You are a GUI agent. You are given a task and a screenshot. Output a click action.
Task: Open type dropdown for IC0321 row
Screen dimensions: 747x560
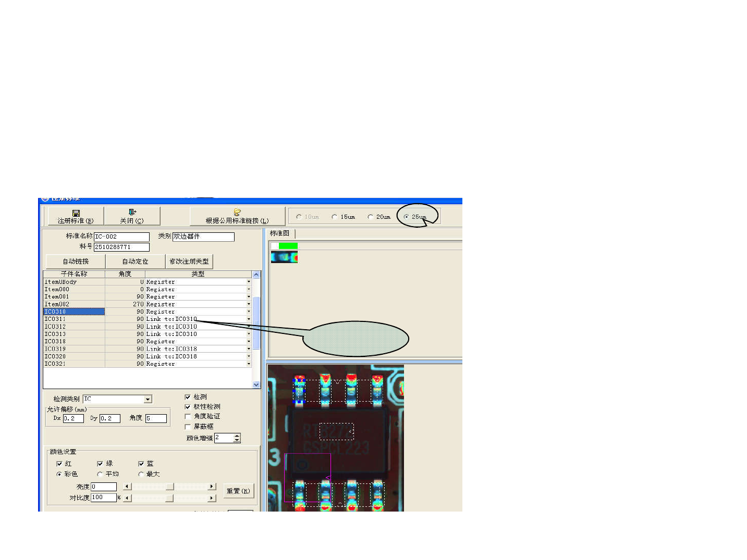pos(249,364)
